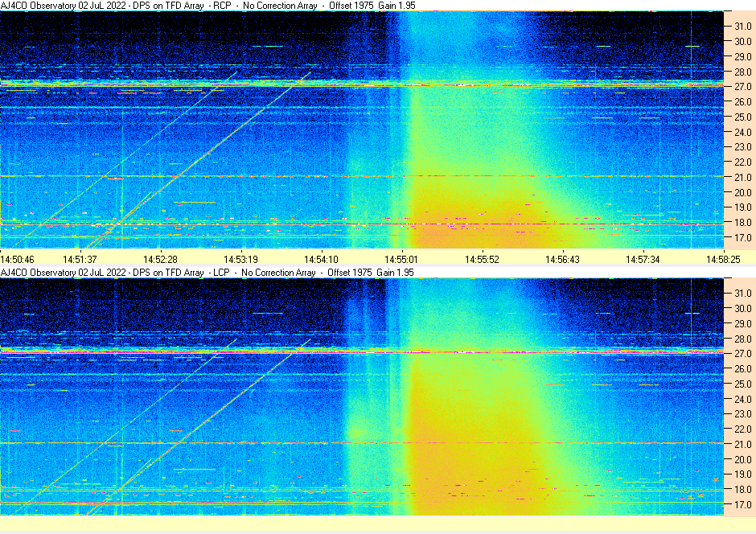This screenshot has height=534, width=756.
Task: Click the 17.0 frequency tick on RCP scale
Action: [x=742, y=237]
